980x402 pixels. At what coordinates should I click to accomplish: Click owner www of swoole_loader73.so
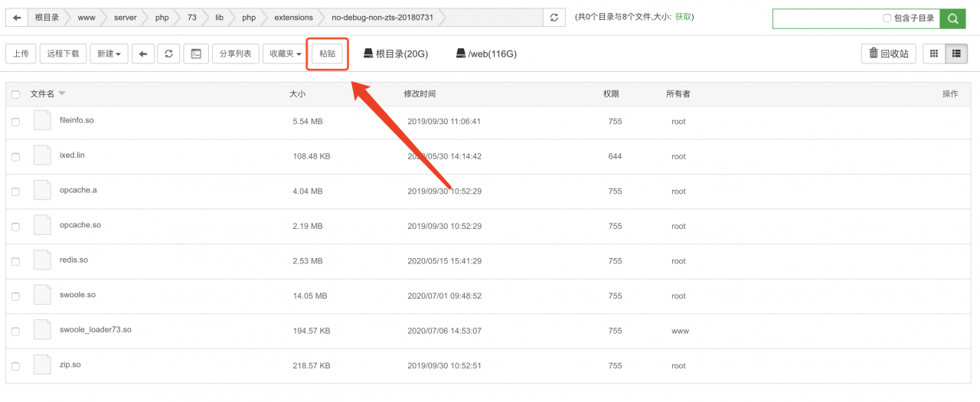[x=680, y=331]
